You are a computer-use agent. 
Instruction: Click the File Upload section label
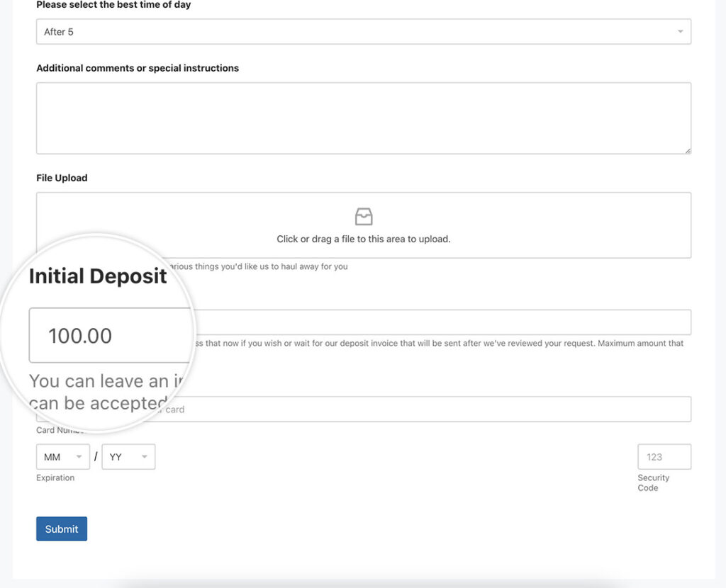(61, 178)
